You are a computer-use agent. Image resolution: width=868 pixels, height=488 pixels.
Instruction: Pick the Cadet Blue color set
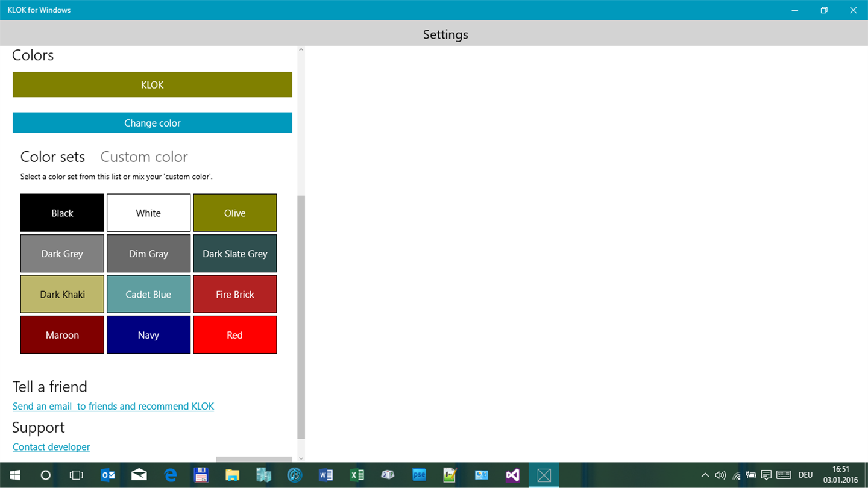click(x=148, y=294)
